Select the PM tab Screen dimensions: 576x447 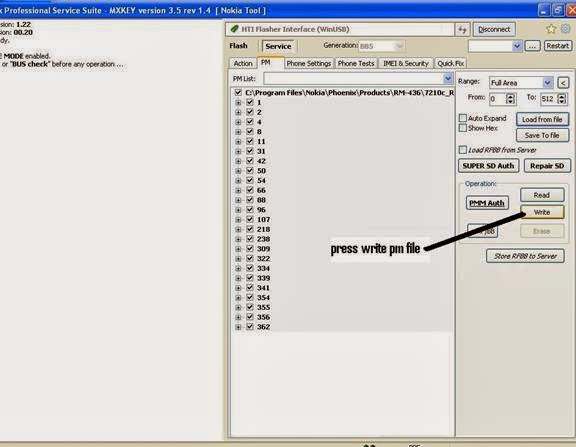point(266,63)
